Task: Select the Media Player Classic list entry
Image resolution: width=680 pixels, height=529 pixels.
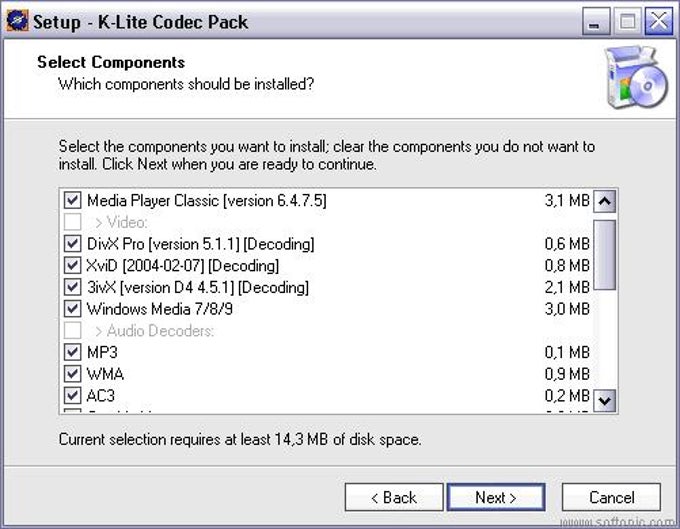Action: tap(206, 201)
